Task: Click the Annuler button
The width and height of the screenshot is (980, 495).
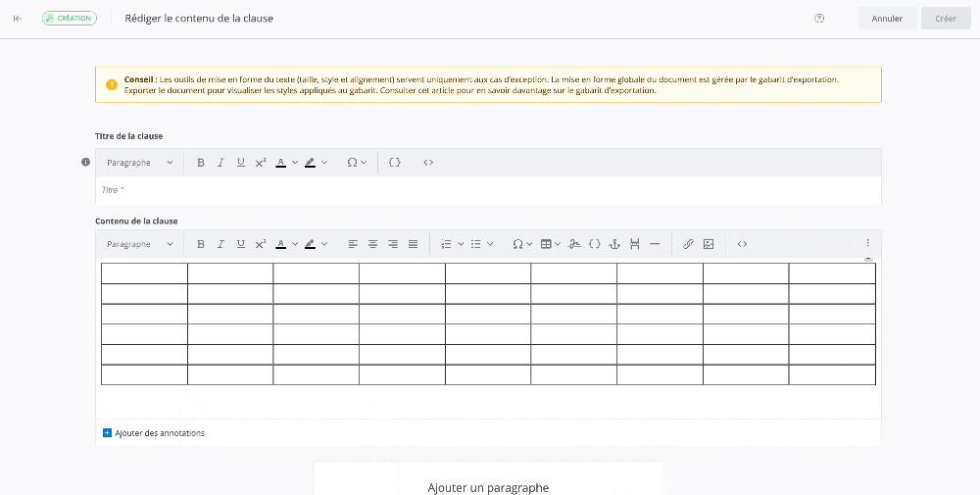Action: (x=887, y=19)
